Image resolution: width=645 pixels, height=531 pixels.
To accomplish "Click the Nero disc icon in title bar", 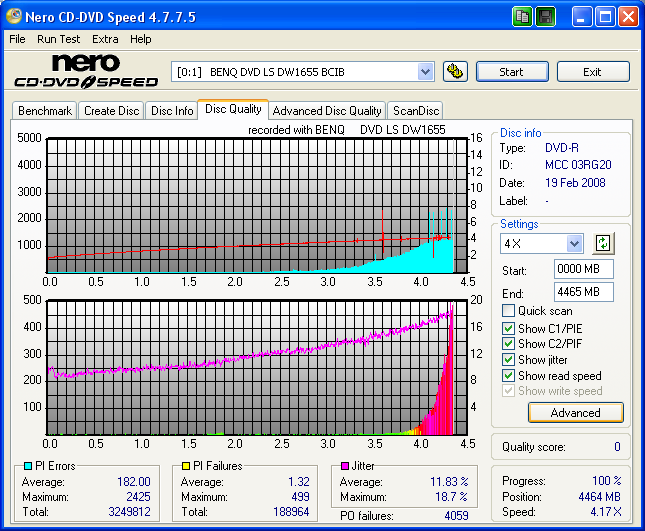I will click(14, 16).
